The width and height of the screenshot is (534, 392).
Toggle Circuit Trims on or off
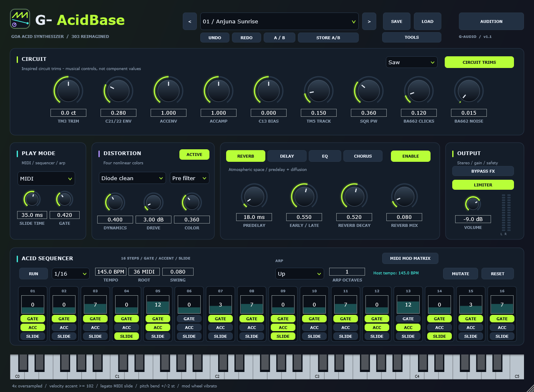(479, 62)
